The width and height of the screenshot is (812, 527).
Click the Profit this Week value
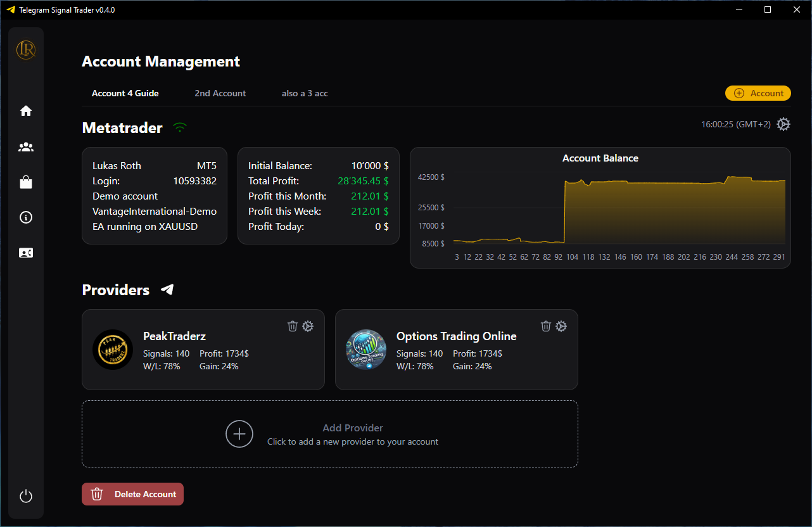point(370,212)
